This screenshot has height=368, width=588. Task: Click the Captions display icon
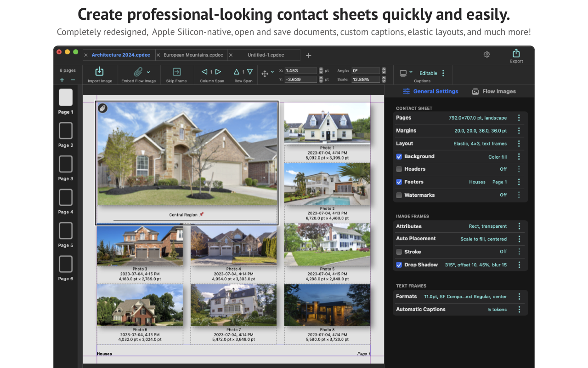[x=403, y=73]
